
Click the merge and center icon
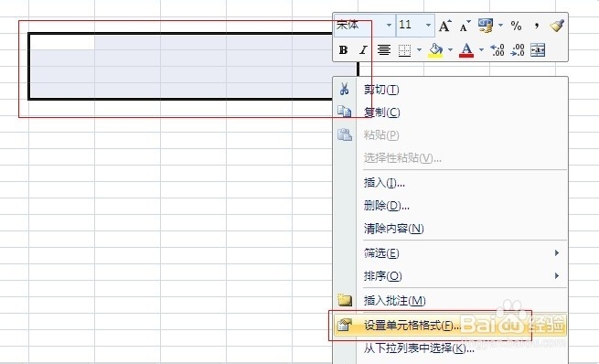[538, 50]
